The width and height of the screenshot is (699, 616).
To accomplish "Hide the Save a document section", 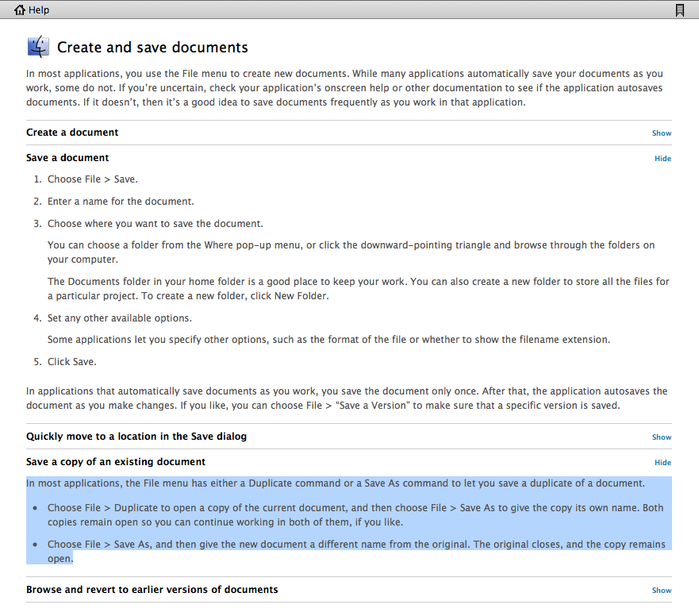I will coord(663,158).
